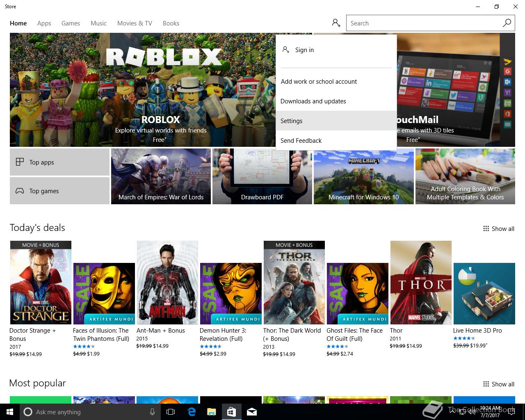Click the Live Home 3D Pro title text
Image resolution: width=525 pixels, height=420 pixels.
tap(477, 330)
